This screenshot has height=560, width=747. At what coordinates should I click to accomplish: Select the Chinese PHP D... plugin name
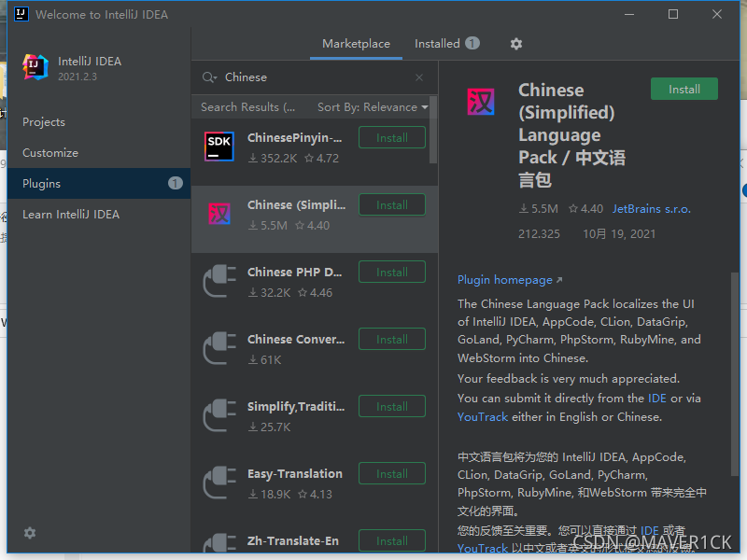point(294,272)
